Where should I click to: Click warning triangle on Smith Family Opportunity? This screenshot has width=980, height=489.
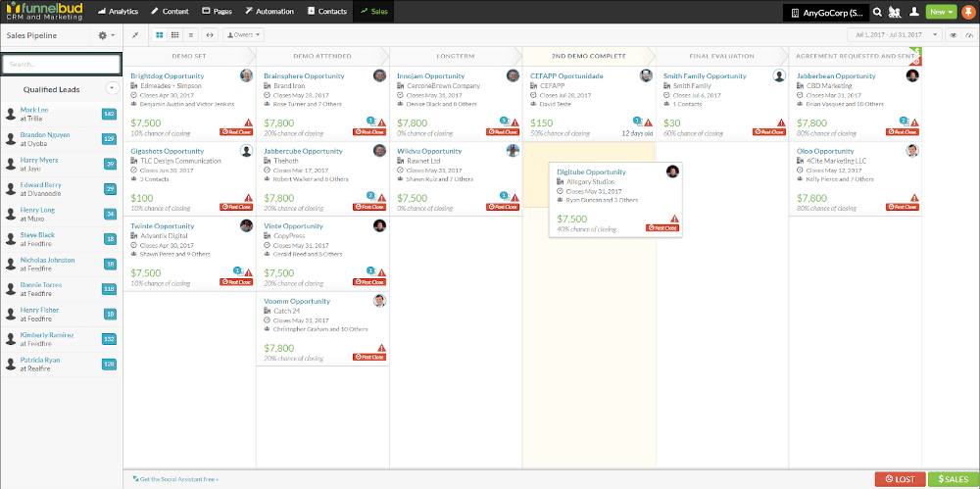pos(781,123)
